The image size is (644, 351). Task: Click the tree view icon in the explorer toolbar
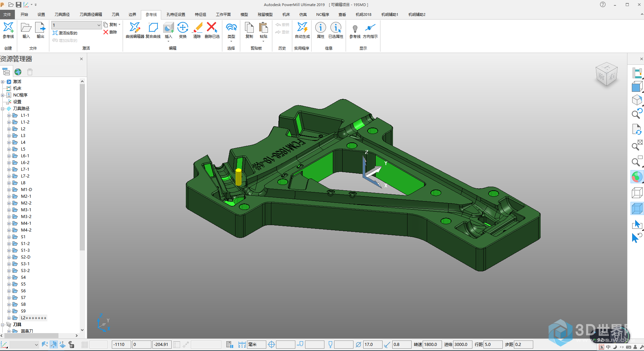tap(6, 72)
